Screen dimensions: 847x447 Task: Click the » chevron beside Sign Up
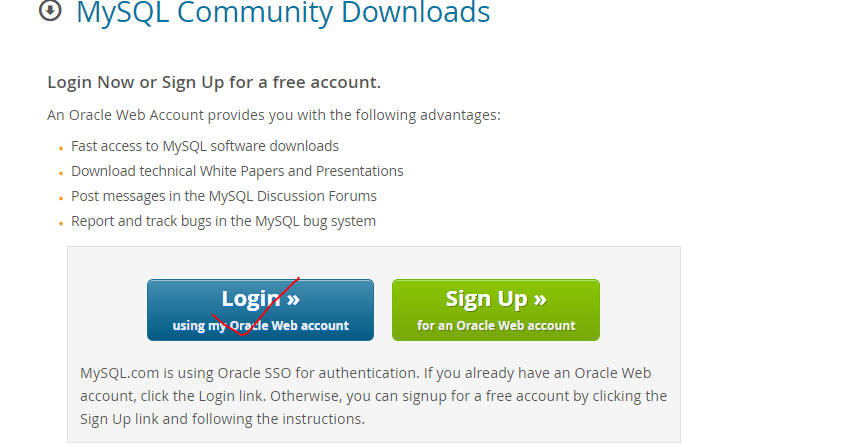[x=540, y=299]
